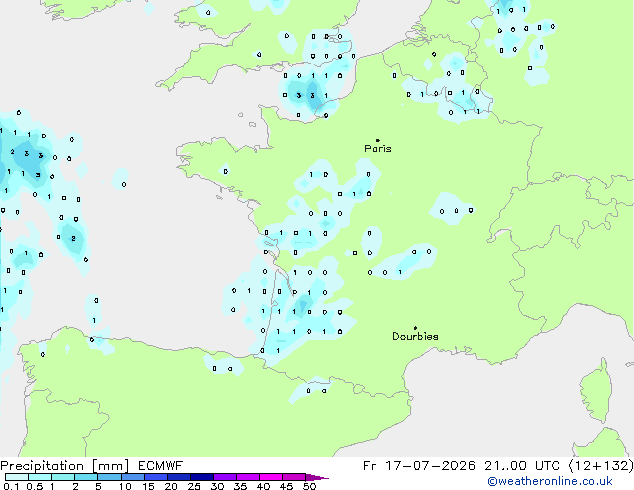Click the '15' legend scale value
Image resolution: width=634 pixels, height=490 pixels.
pos(148,486)
